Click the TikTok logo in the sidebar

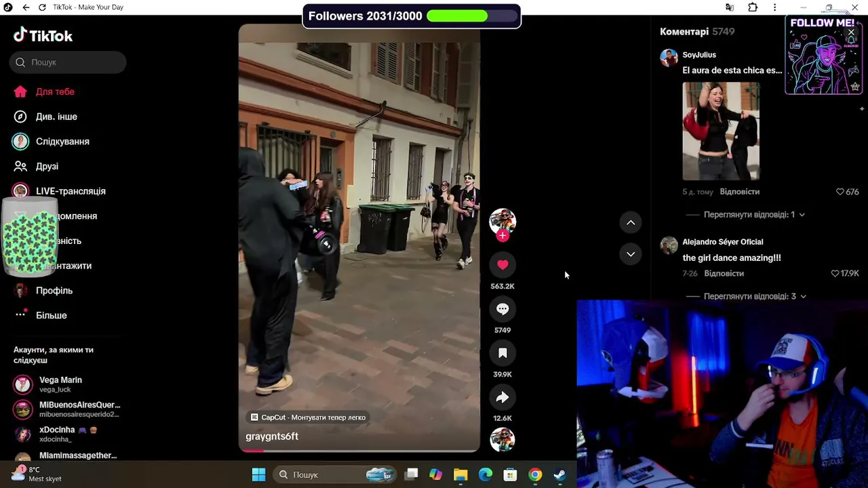[x=43, y=35]
